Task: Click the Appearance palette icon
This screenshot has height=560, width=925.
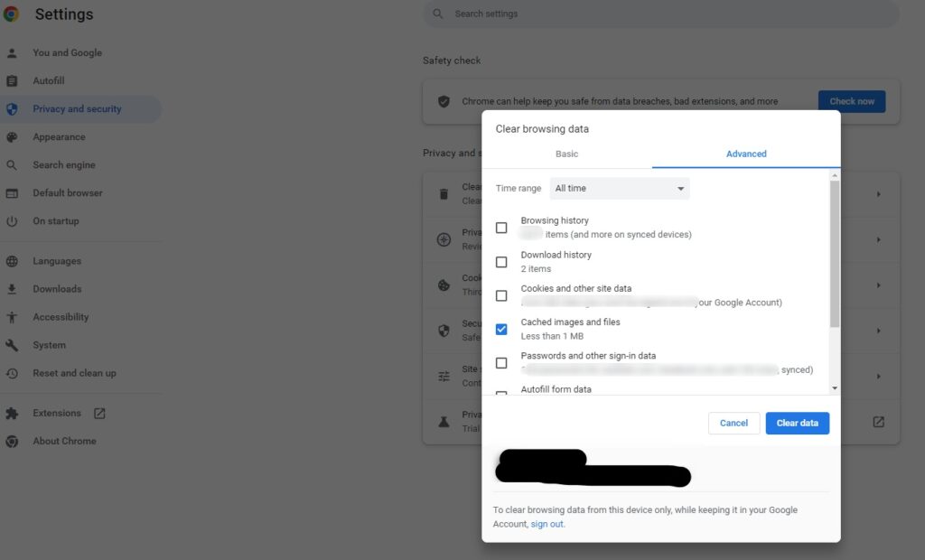Action: pos(12,137)
